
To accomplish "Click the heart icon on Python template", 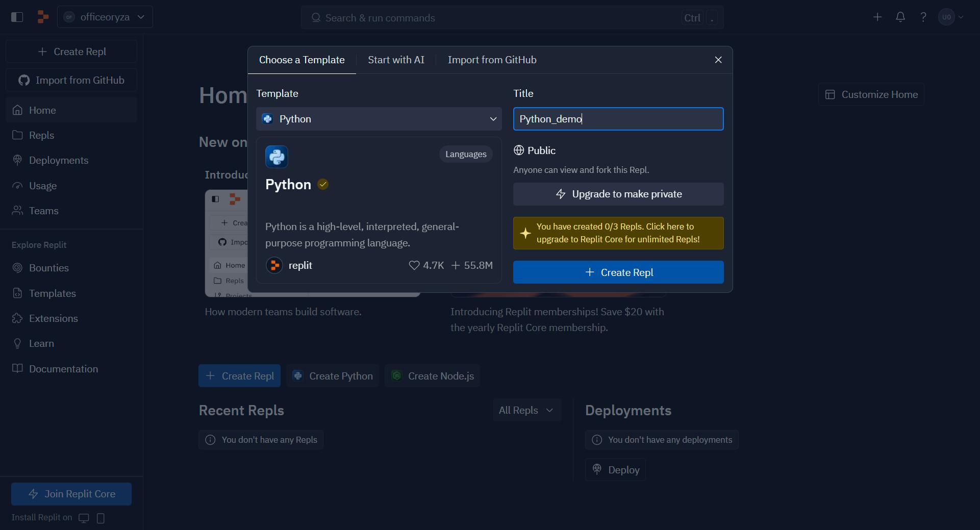I will [x=414, y=265].
